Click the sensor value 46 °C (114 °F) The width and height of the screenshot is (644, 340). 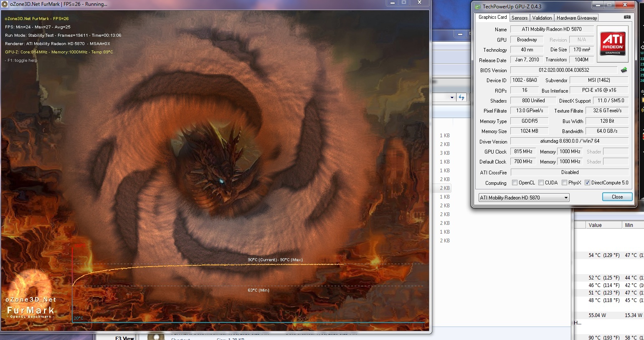tap(604, 285)
